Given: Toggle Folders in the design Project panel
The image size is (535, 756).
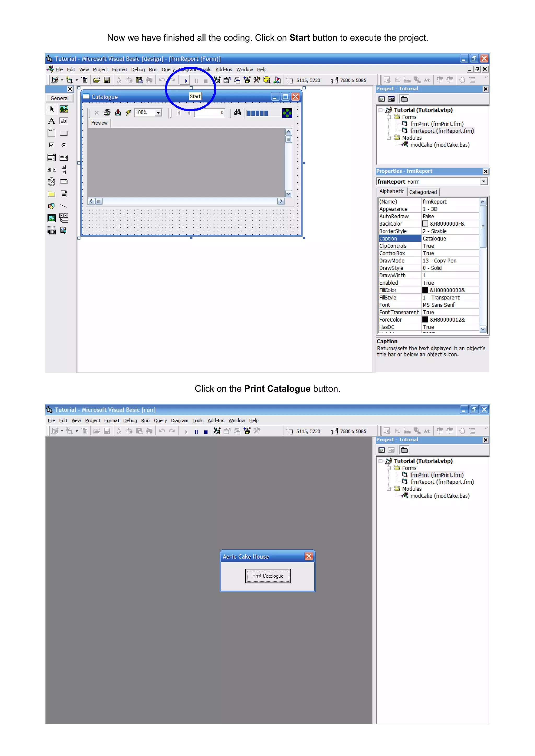Looking at the screenshot, I should point(404,99).
